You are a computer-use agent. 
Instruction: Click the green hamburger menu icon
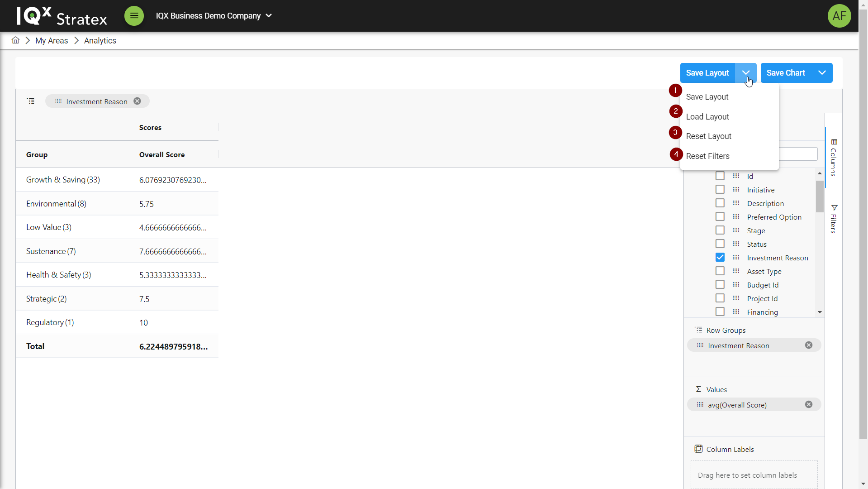(x=134, y=16)
